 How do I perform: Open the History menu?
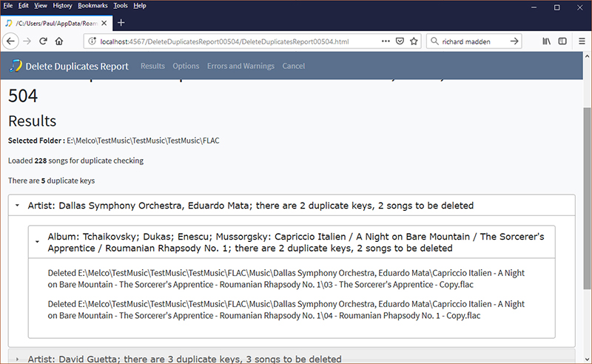pos(62,6)
